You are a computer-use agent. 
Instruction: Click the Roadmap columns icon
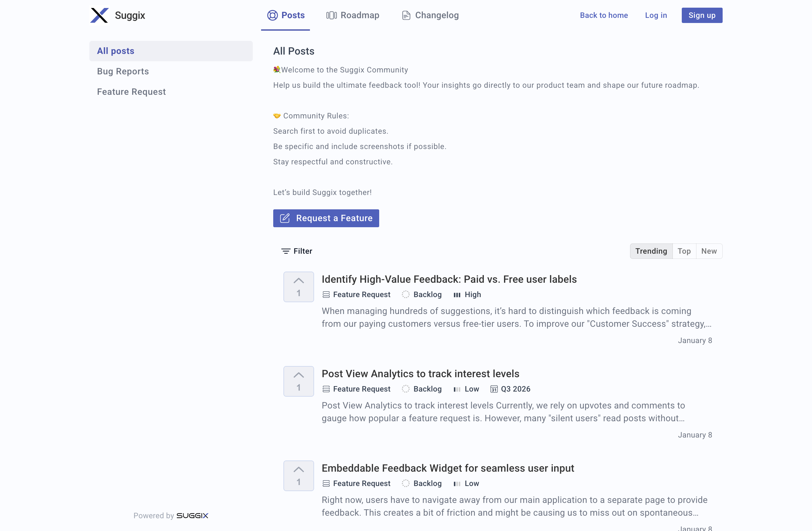click(x=331, y=15)
